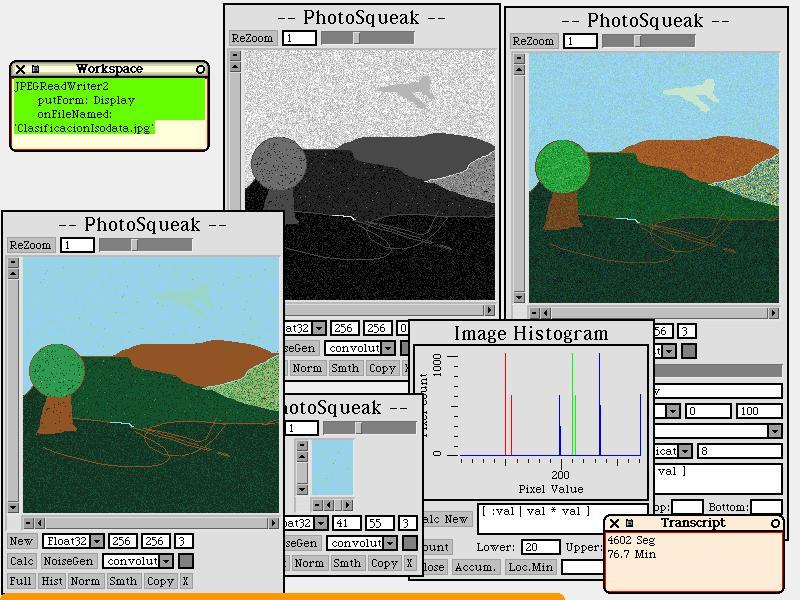Click the horizontal scroll right arrow in the right PhotoSqueak window
Screen dimensions: 800x600
774,313
